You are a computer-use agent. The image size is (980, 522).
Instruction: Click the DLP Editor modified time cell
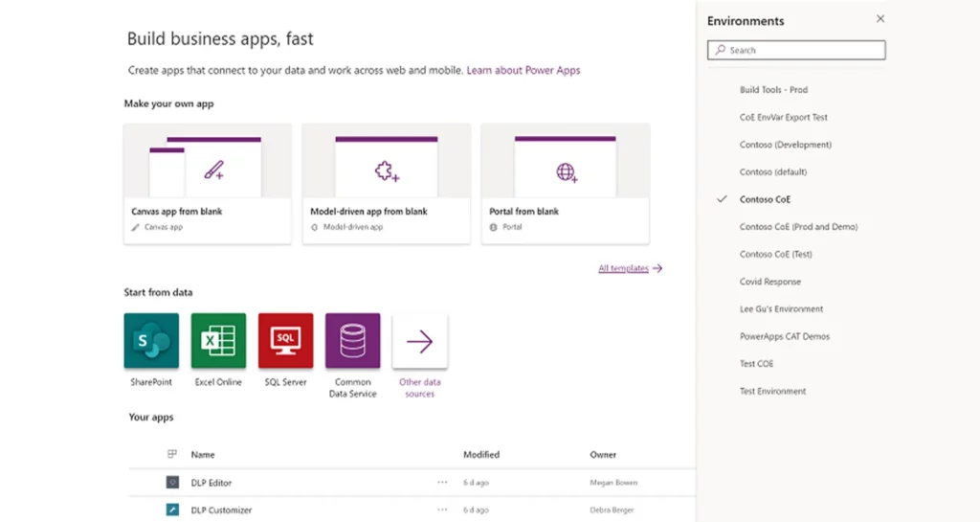point(476,483)
